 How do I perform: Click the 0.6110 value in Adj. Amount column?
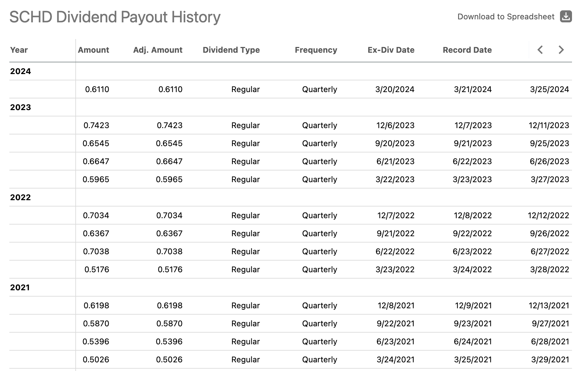[170, 89]
